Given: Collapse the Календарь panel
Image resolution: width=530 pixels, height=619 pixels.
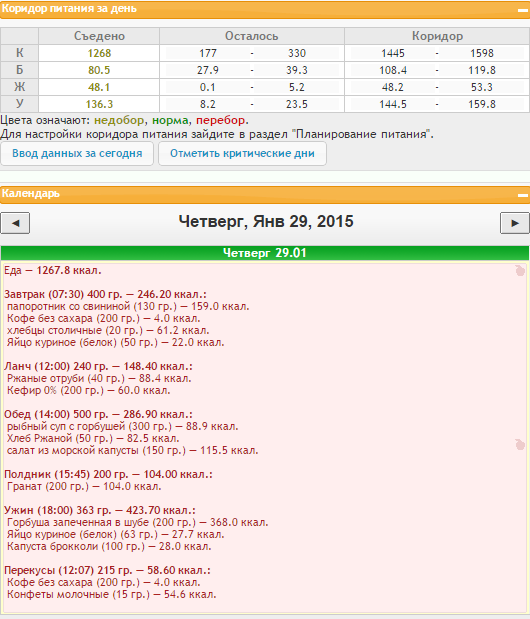Looking at the screenshot, I should tap(523, 195).
